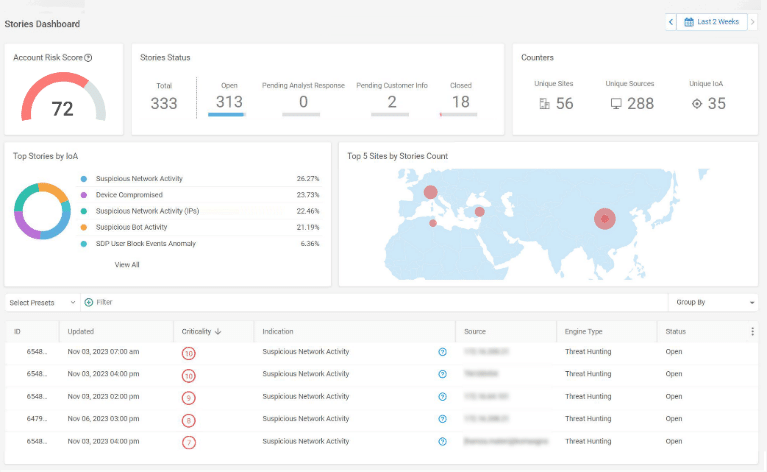Click the Unique Sites building icon
767x472 pixels.
pyautogui.click(x=544, y=103)
